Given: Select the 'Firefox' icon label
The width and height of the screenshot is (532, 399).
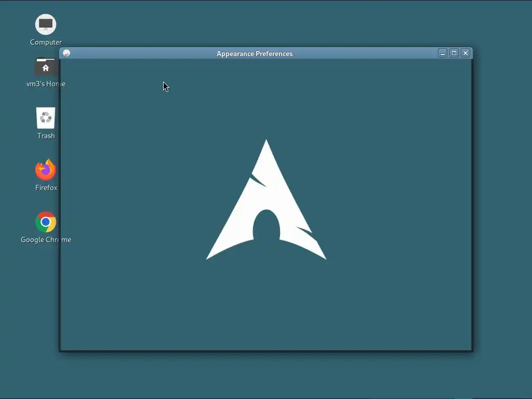Looking at the screenshot, I should (46, 188).
